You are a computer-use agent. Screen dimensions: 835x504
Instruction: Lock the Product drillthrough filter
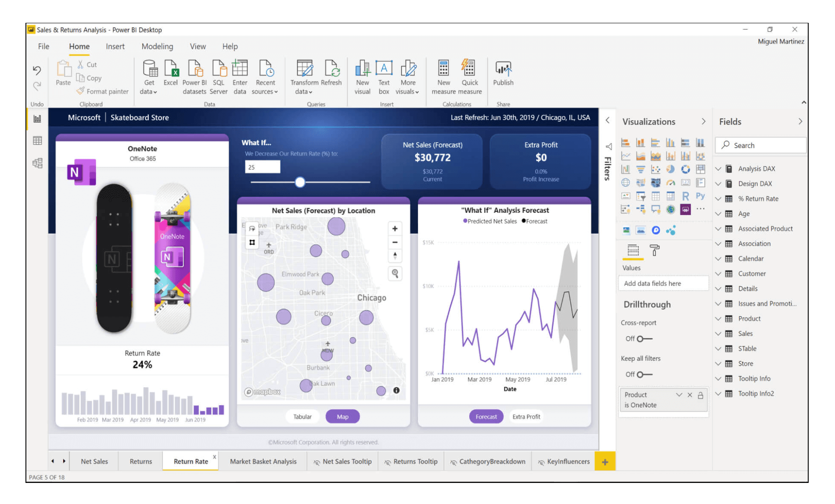[701, 395]
